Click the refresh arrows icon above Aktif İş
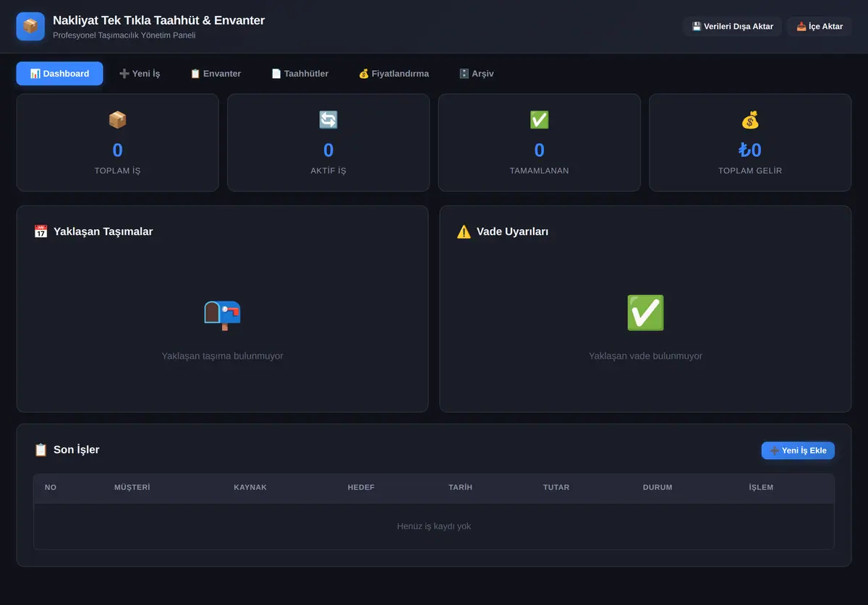The width and height of the screenshot is (868, 605). tap(328, 120)
